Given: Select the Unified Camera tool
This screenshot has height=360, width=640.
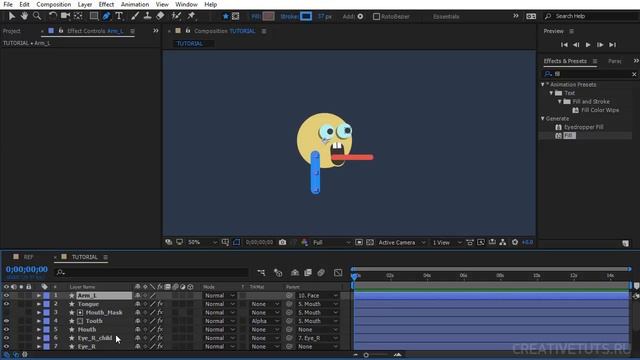Looking at the screenshot, I should [65, 16].
